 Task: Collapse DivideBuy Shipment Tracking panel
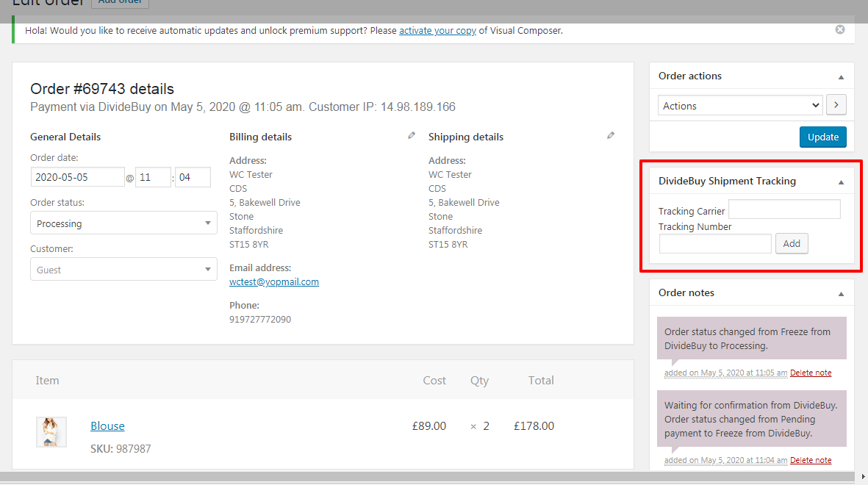841,182
